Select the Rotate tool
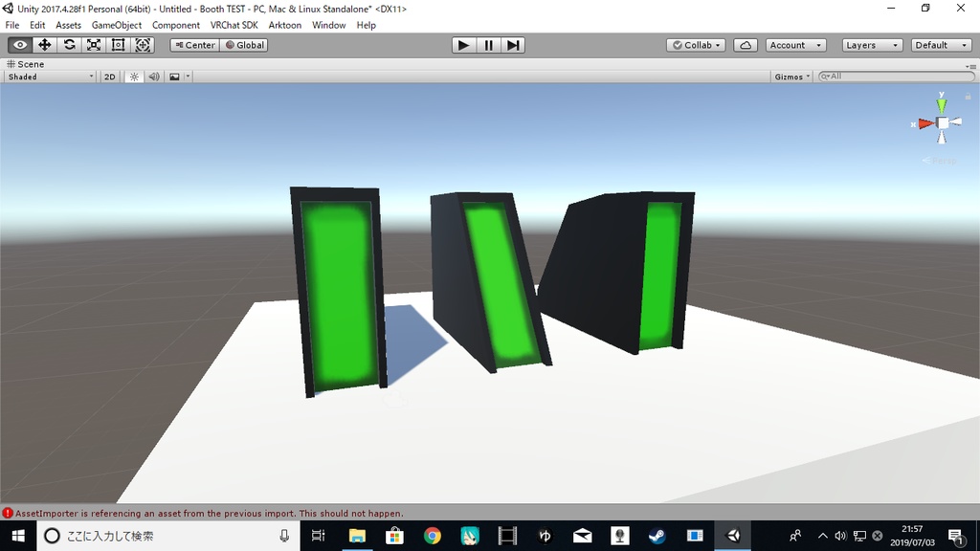Viewport: 980px width, 551px height. [69, 45]
